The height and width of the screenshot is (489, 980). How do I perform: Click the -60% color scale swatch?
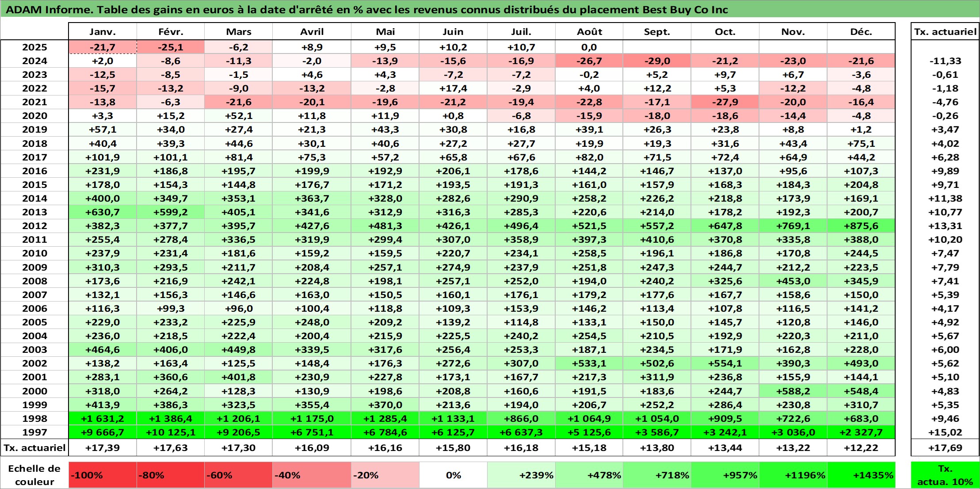pyautogui.click(x=239, y=475)
